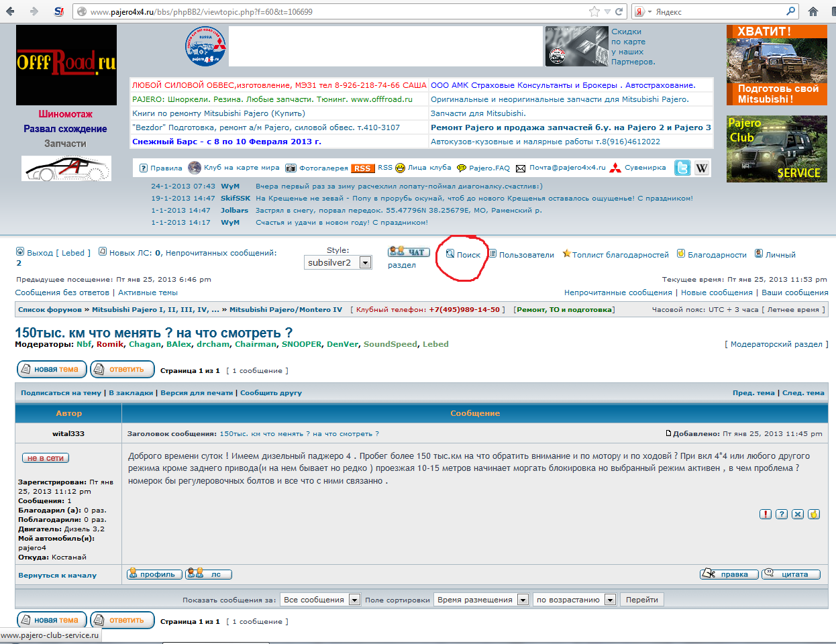This screenshot has width=836, height=644.
Task: Click В закладки bookmark link
Action: 131,392
